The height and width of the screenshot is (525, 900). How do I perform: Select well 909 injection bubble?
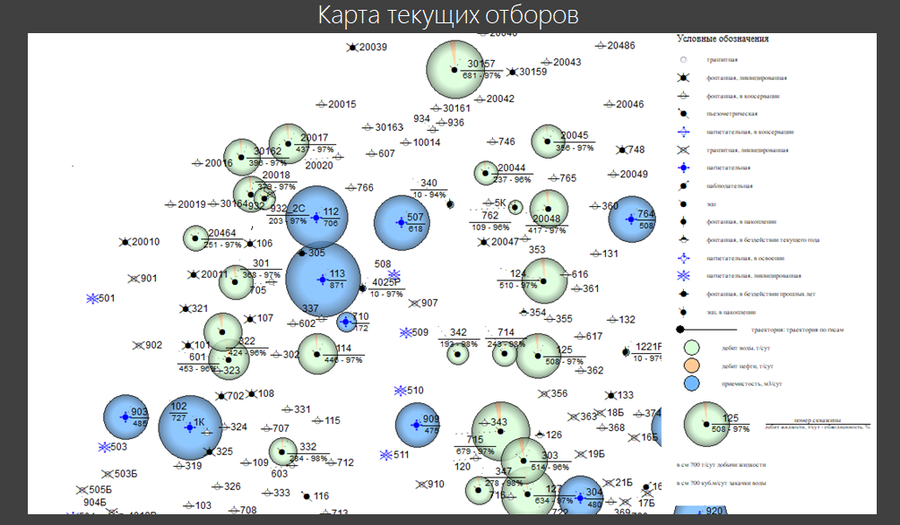(417, 425)
